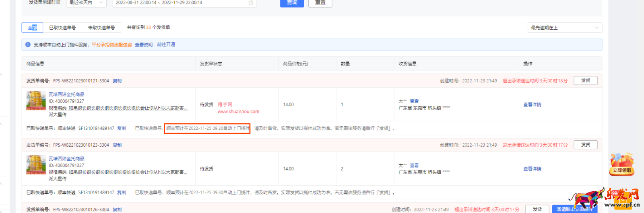Click the 共查询到 33 个发货单 count text

(x=148, y=27)
